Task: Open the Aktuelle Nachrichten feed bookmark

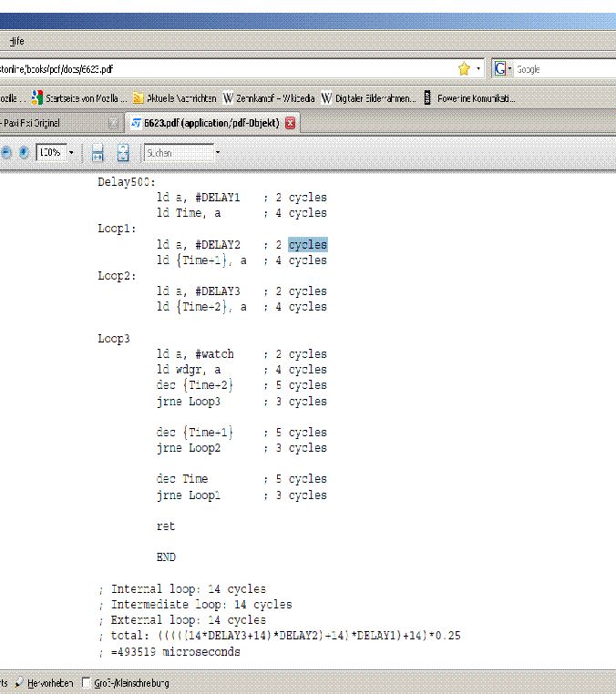Action: pos(174,98)
